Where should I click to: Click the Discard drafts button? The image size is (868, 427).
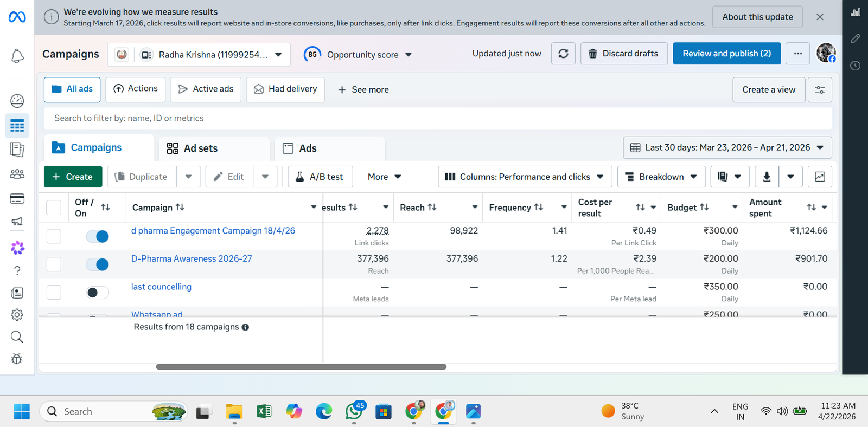[624, 54]
